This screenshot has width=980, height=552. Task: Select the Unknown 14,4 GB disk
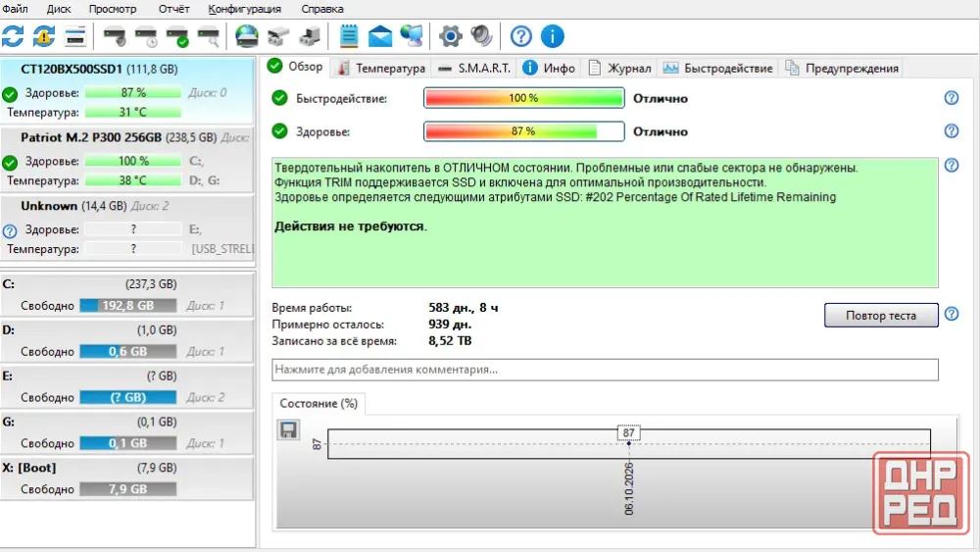[x=126, y=227]
